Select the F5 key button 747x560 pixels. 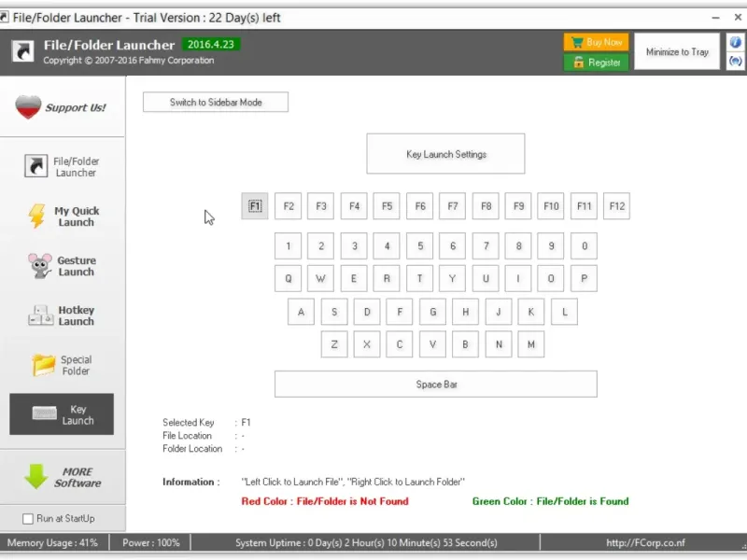tap(387, 206)
